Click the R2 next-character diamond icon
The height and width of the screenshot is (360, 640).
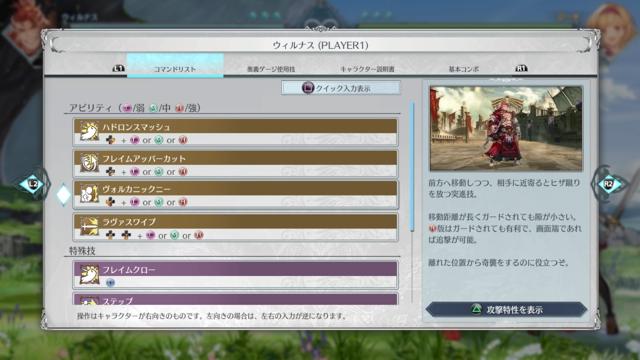tap(608, 184)
